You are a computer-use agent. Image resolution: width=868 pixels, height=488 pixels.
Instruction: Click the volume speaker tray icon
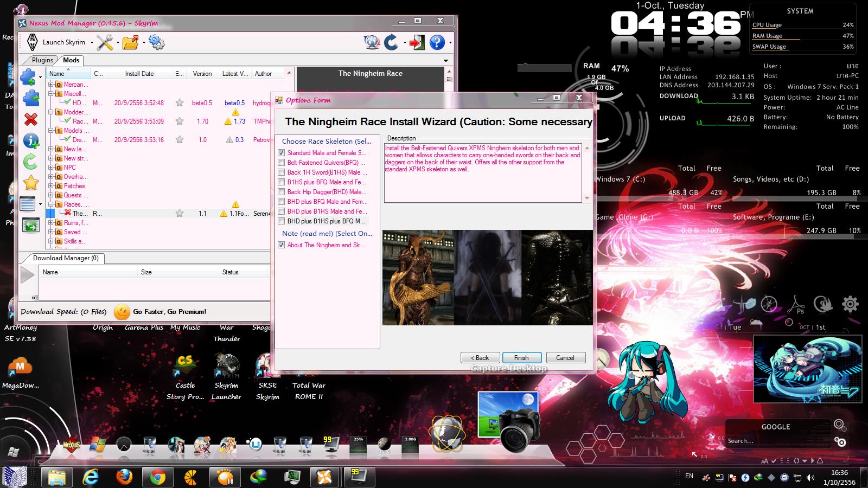tap(810, 478)
